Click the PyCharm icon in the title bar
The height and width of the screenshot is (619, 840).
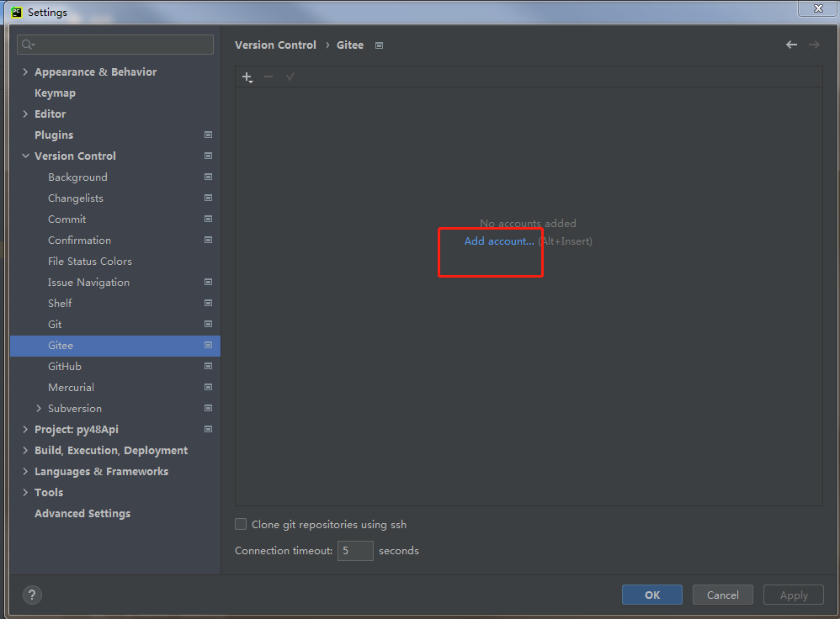click(x=17, y=12)
